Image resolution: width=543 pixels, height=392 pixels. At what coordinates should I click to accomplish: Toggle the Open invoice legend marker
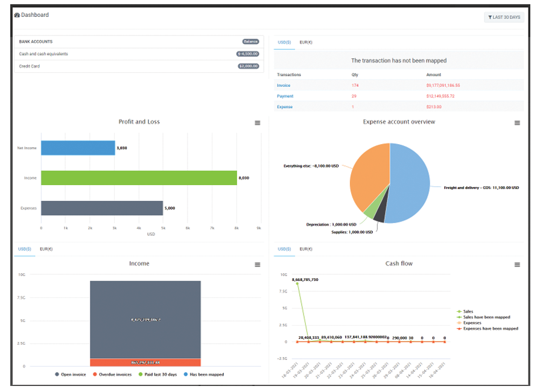pyautogui.click(x=58, y=375)
